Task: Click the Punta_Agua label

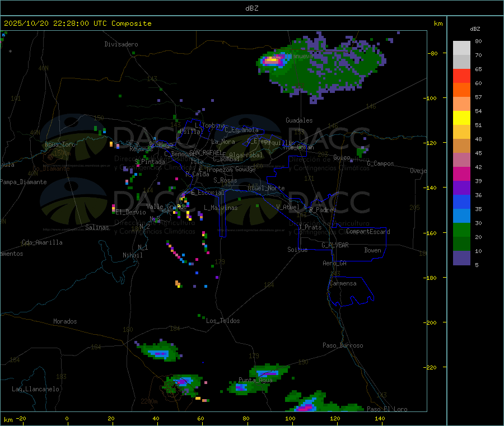Action: [x=255, y=380]
